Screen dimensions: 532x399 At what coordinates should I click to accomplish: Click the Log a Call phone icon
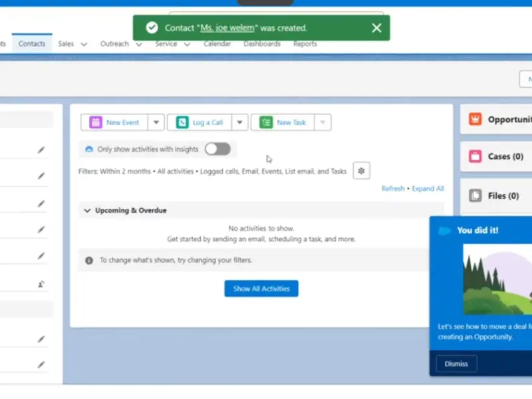point(182,122)
